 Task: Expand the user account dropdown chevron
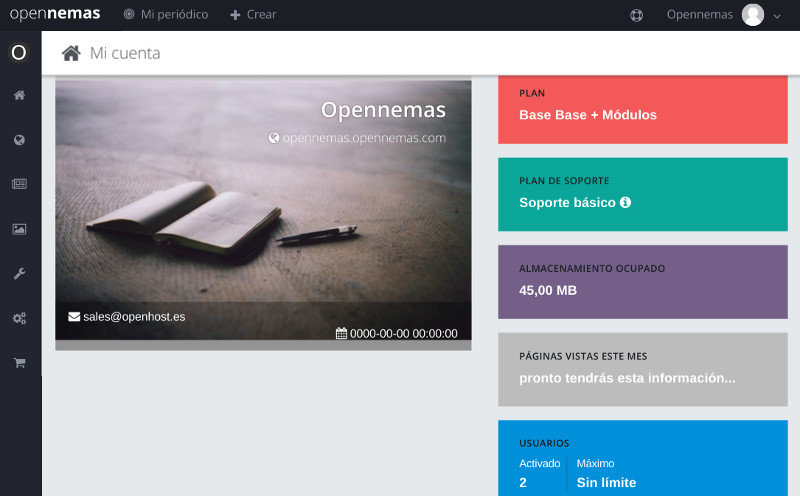(777, 16)
